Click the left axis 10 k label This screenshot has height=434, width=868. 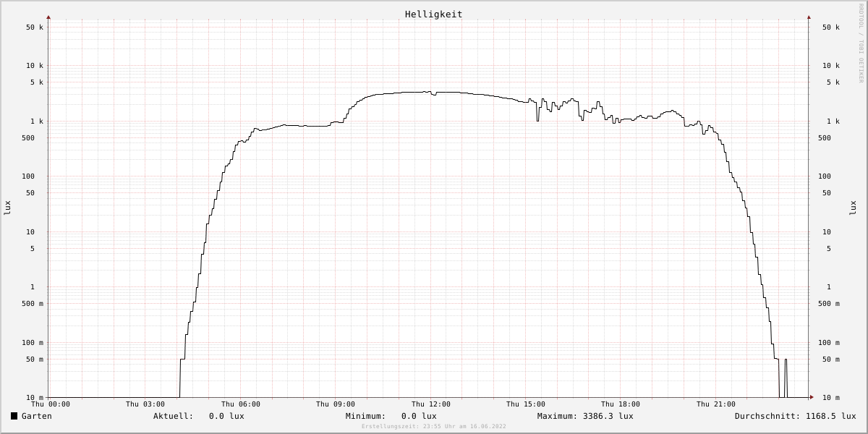tap(35, 66)
